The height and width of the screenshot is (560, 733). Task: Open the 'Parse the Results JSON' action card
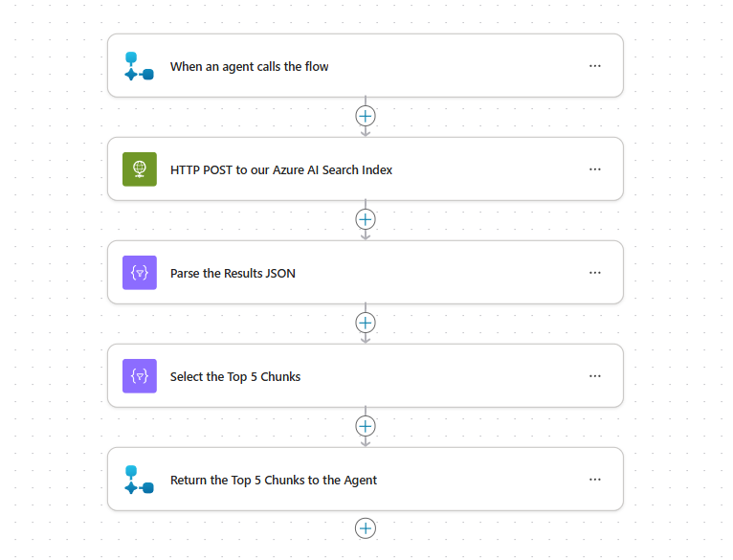(x=366, y=273)
